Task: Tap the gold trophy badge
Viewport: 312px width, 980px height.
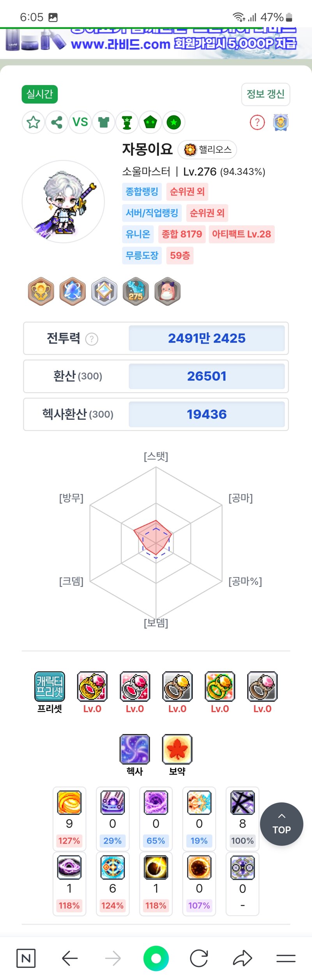Action: 41,291
